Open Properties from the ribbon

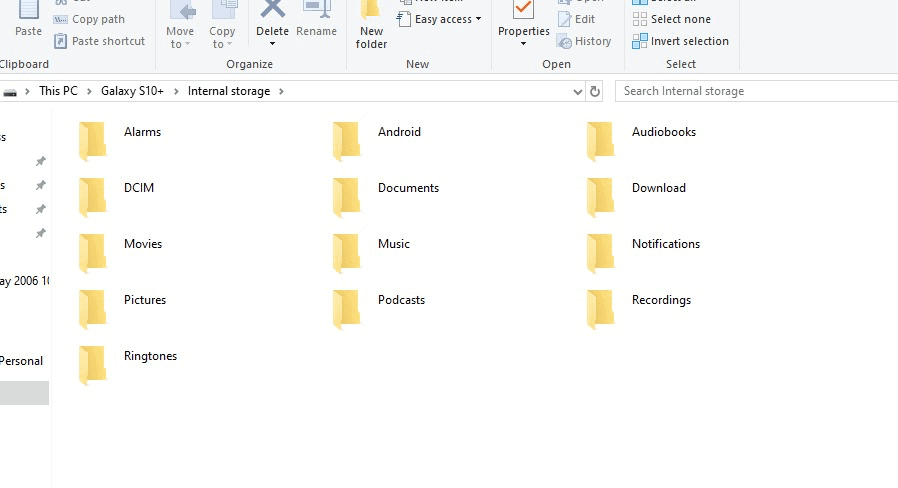point(523,18)
